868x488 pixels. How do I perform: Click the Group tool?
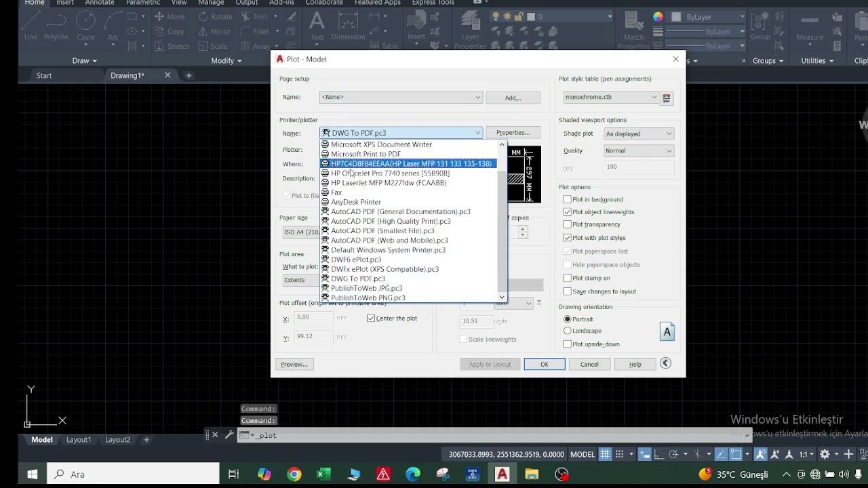click(x=760, y=26)
